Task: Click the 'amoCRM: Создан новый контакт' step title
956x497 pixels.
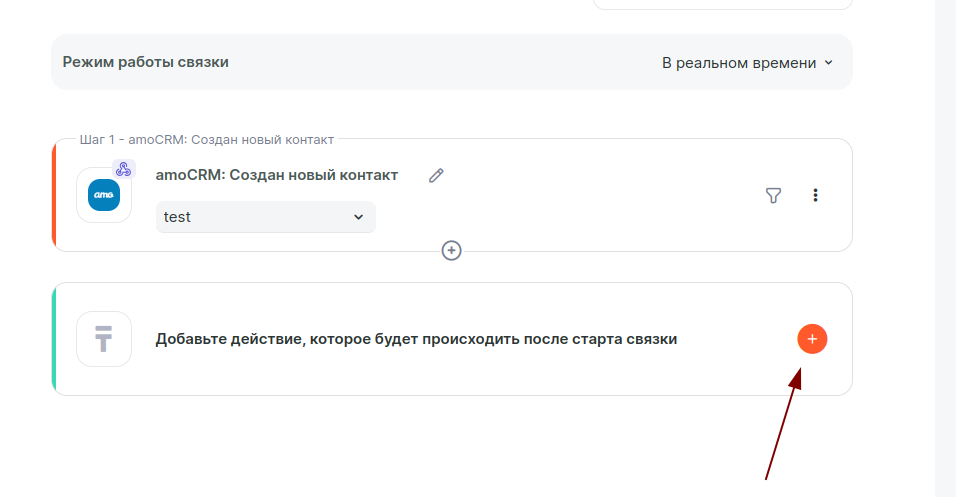Action: (277, 175)
